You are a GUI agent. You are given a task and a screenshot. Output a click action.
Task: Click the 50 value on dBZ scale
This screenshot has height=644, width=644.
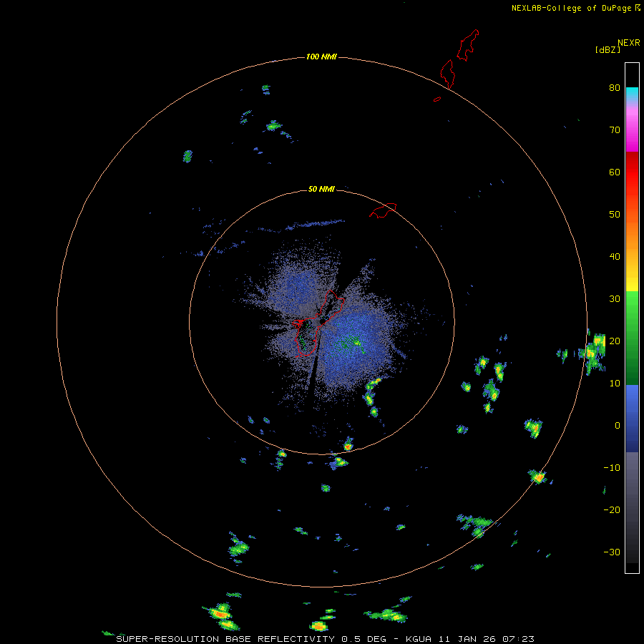[615, 215]
